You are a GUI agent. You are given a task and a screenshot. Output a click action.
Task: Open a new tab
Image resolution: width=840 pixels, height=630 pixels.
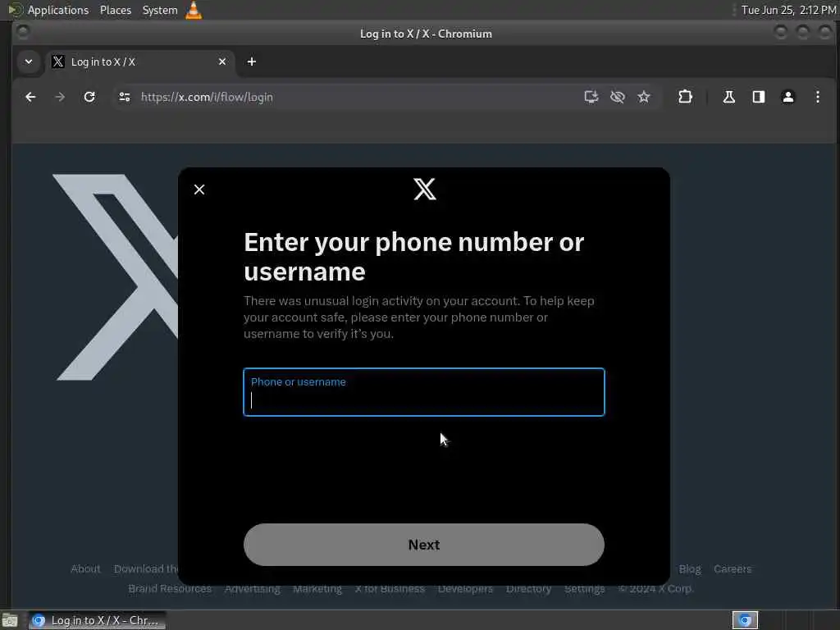point(251,62)
